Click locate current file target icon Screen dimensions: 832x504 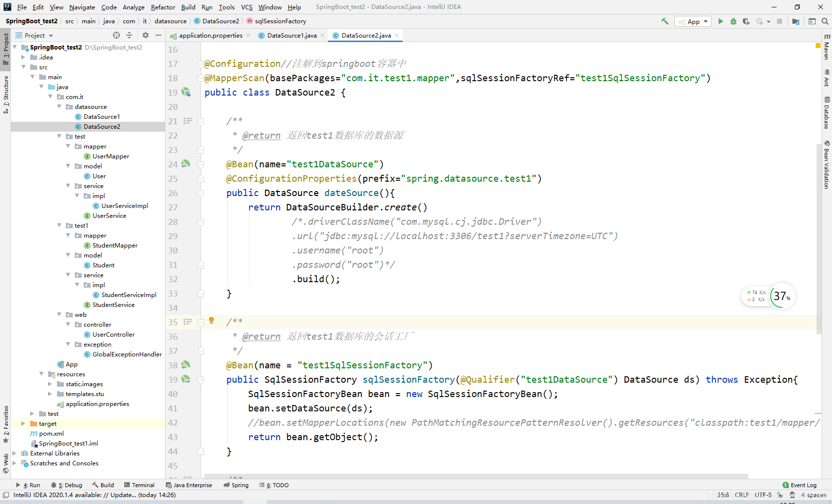pyautogui.click(x=116, y=35)
